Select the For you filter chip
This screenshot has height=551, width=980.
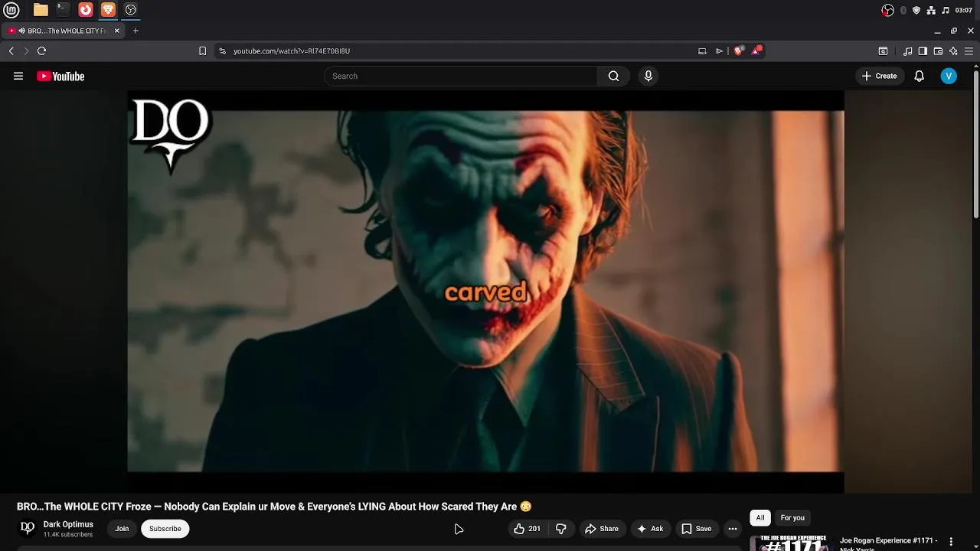(x=792, y=518)
